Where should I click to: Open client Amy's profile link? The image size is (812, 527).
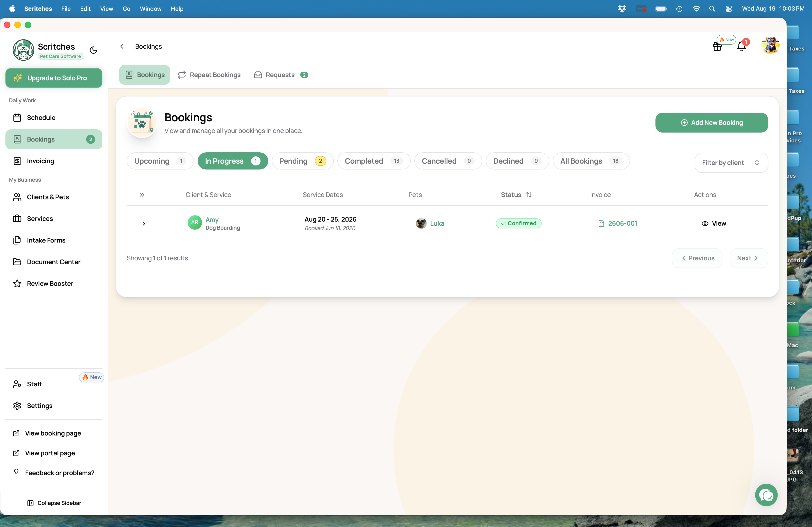[x=212, y=220]
